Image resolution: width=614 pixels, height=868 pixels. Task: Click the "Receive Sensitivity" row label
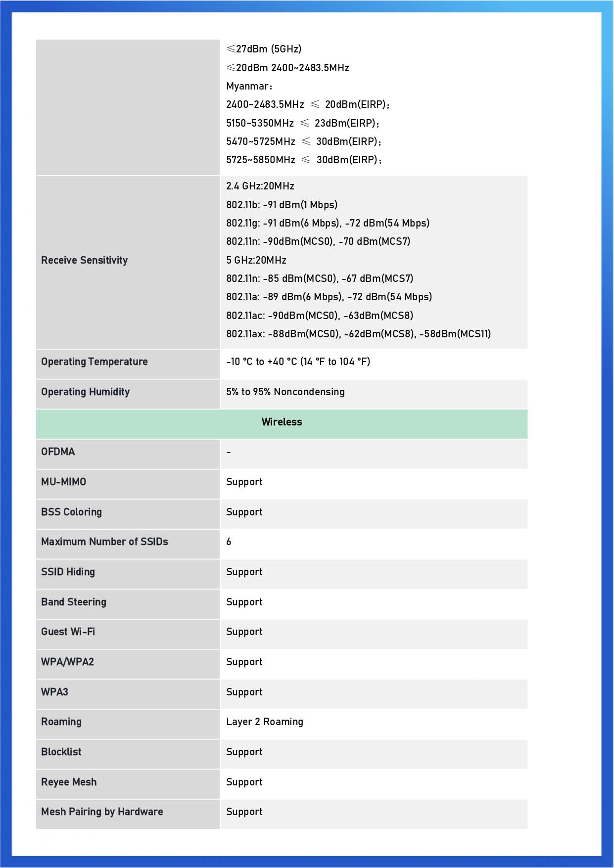point(85,260)
